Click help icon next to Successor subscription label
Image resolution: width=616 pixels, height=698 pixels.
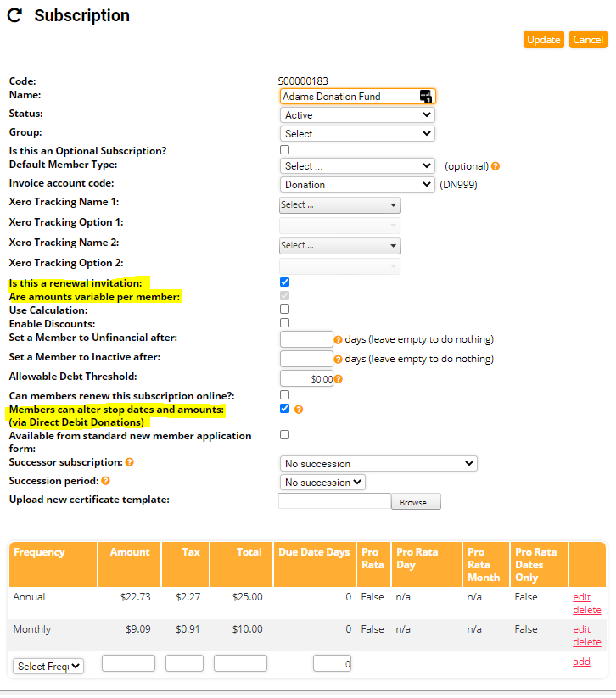click(130, 463)
